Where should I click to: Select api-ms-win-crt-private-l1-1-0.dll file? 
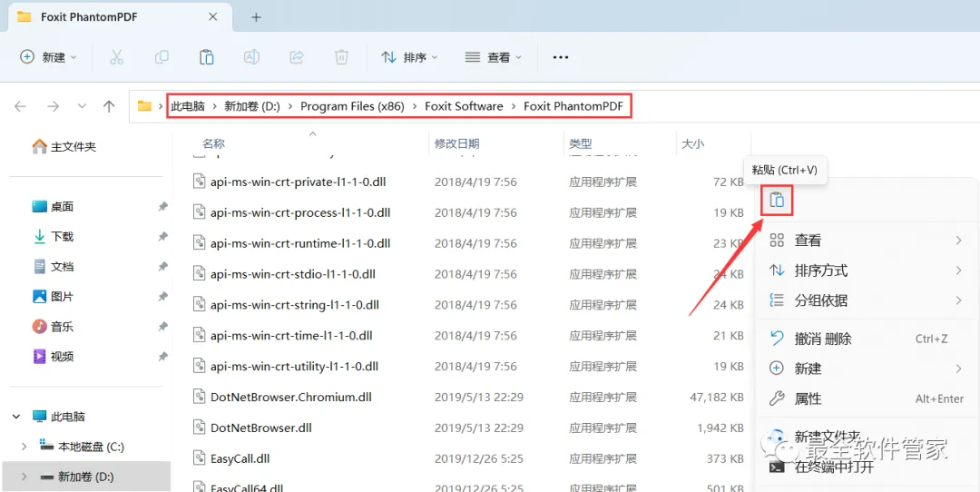click(x=299, y=182)
